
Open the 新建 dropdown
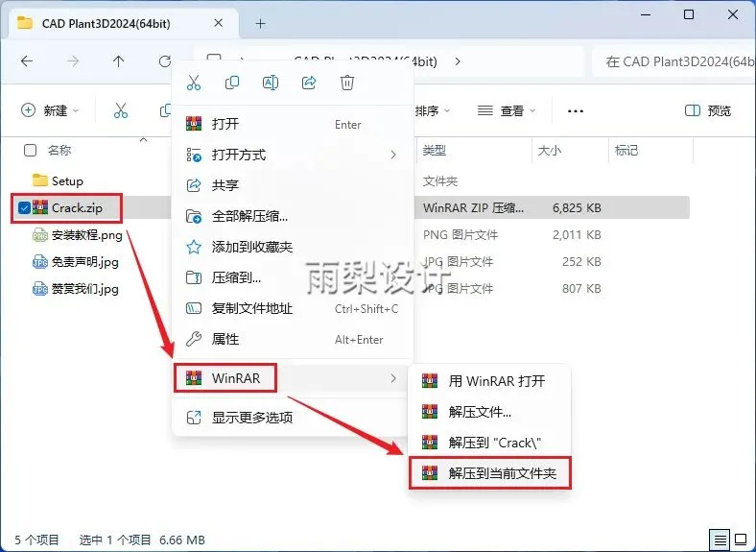click(x=50, y=110)
